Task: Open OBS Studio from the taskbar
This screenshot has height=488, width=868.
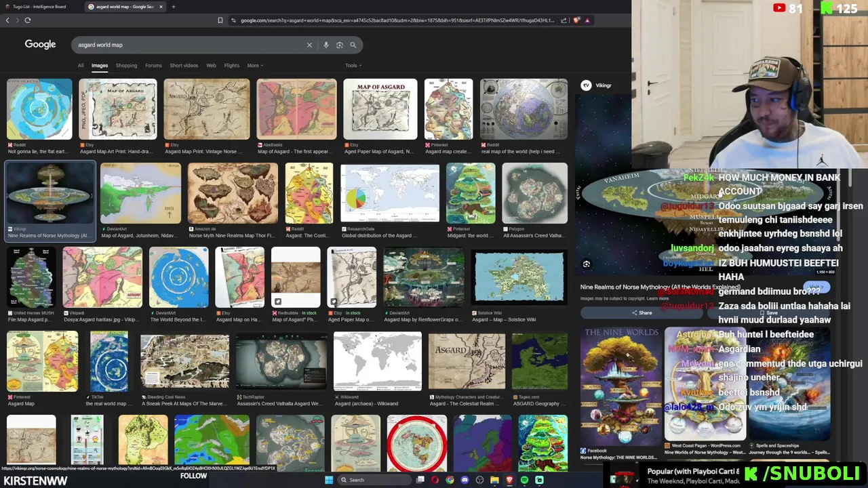Action: [x=479, y=480]
